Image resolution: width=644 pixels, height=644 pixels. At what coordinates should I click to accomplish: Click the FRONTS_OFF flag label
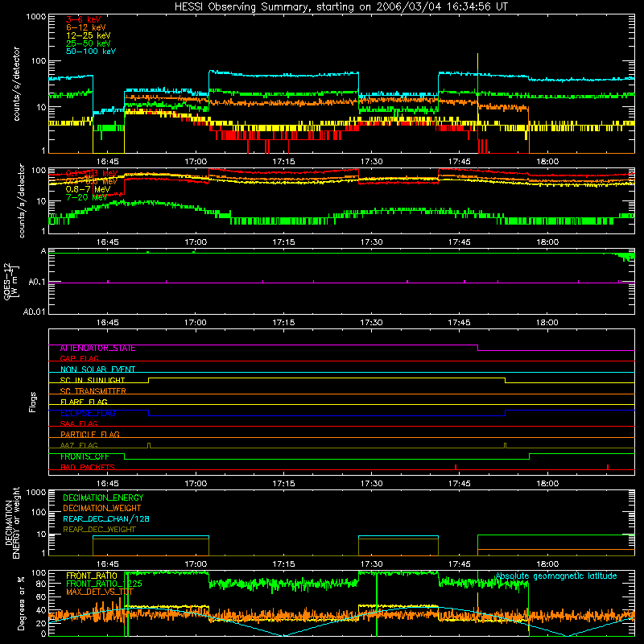(x=85, y=456)
